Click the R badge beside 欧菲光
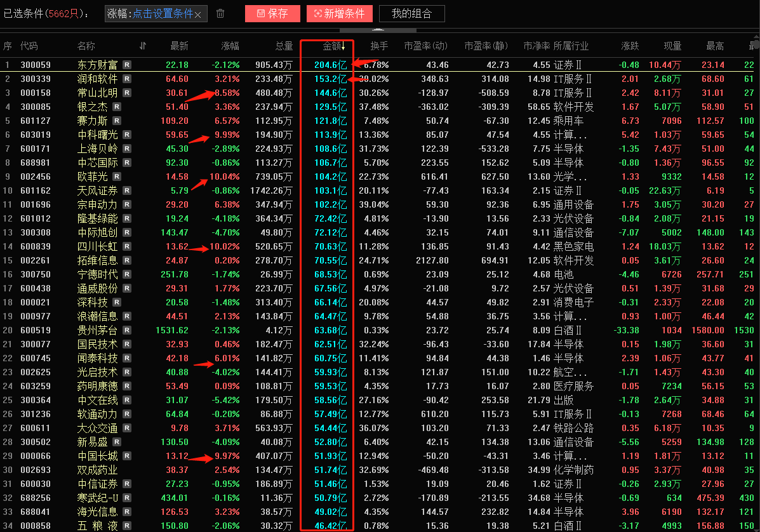The width and height of the screenshot is (760, 532). [x=117, y=177]
